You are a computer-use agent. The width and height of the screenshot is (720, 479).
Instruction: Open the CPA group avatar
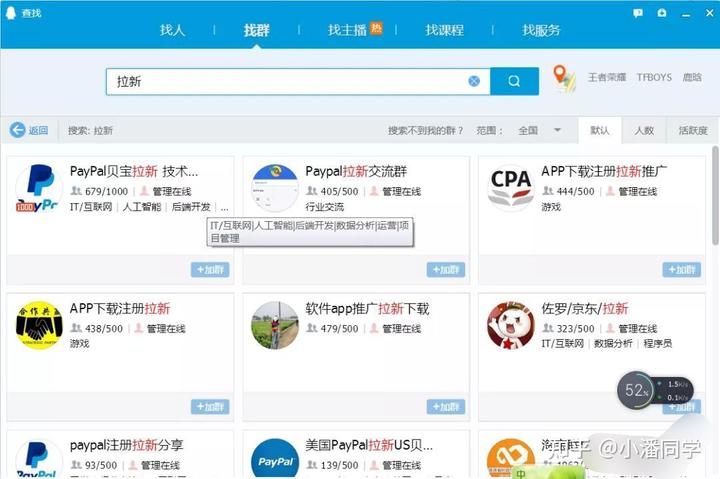pyautogui.click(x=511, y=188)
